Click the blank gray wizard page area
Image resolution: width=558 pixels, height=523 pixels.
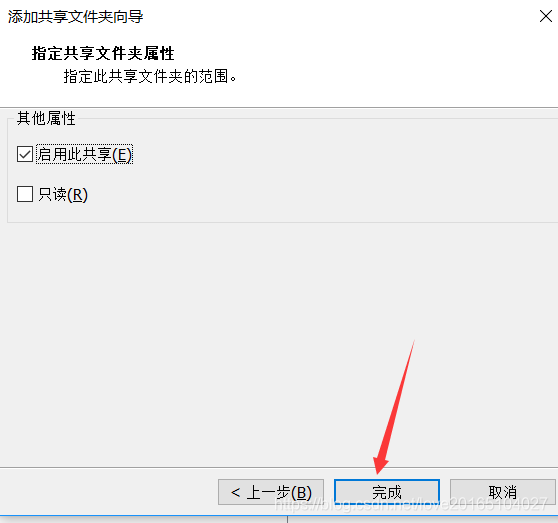(x=214, y=338)
